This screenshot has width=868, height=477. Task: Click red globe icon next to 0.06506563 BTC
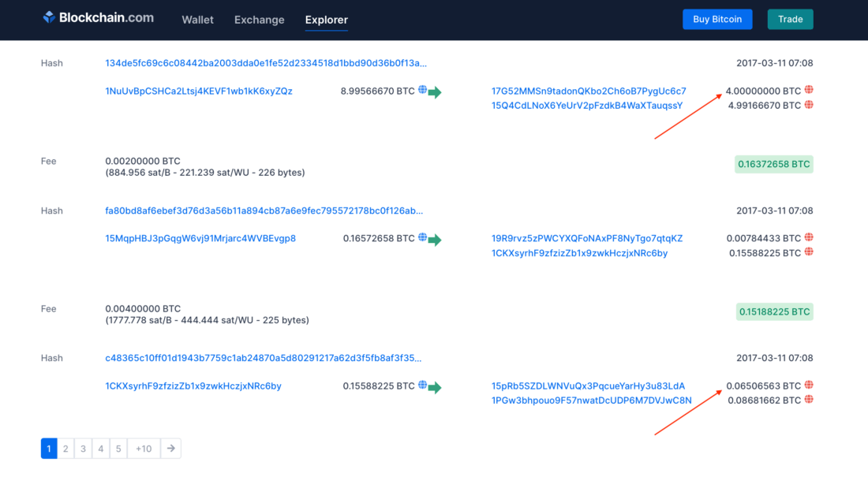(x=809, y=385)
